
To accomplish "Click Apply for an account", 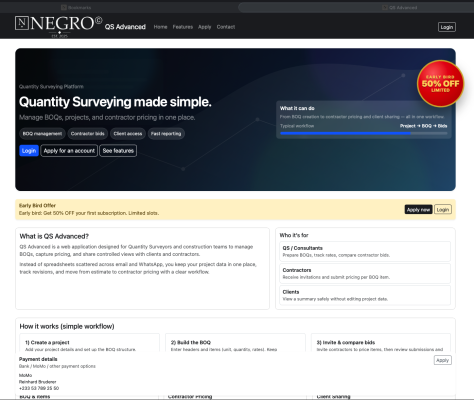I will (69, 151).
